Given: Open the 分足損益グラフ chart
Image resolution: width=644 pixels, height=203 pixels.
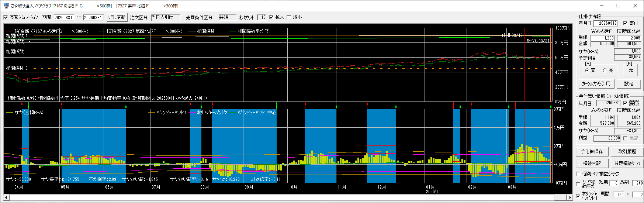Looking at the screenshot, I should 627,163.
